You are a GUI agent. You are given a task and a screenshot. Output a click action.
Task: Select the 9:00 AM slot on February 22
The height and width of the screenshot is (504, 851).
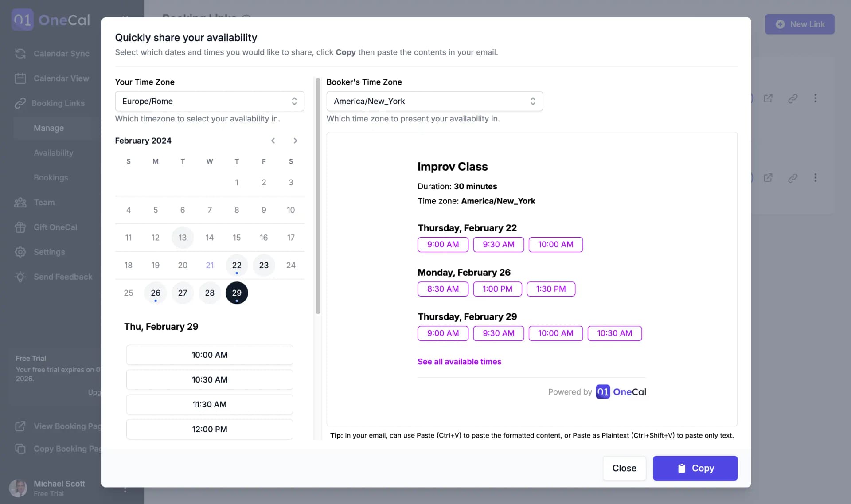443,244
